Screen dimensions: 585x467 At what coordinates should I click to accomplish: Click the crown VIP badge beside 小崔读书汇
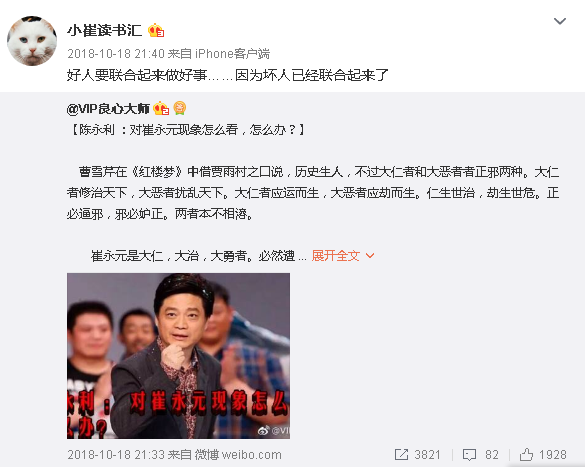point(156,30)
